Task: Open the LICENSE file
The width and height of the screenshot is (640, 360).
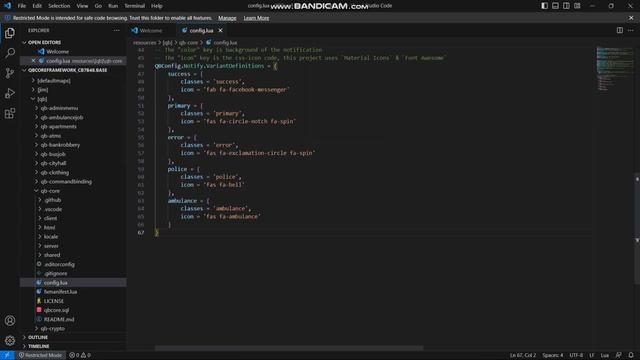Action: tap(54, 301)
